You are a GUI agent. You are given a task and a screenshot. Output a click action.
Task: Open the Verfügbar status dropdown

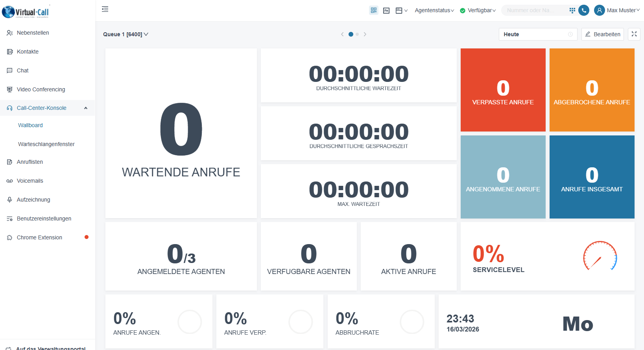[x=478, y=11]
